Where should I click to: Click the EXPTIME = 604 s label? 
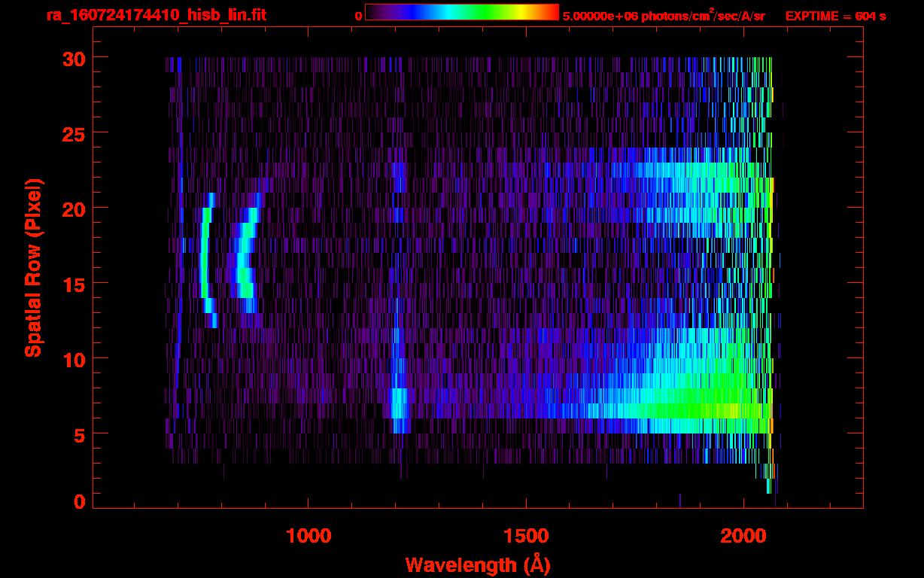(x=835, y=16)
